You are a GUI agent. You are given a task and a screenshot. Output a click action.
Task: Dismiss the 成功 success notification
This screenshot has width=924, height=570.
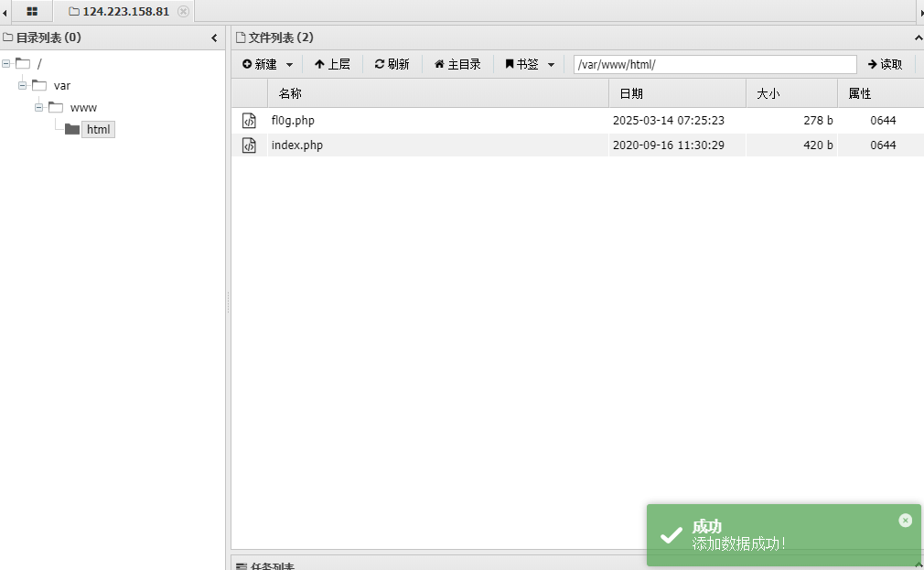(905, 520)
